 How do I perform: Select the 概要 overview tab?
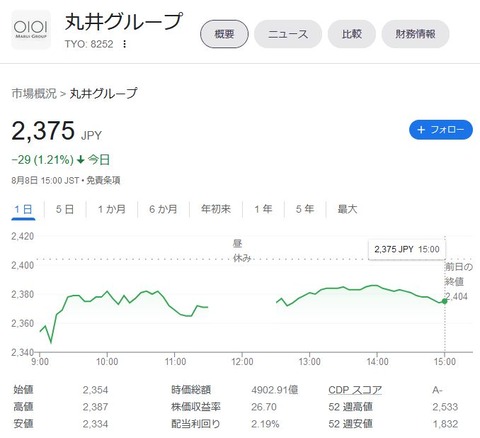224,34
